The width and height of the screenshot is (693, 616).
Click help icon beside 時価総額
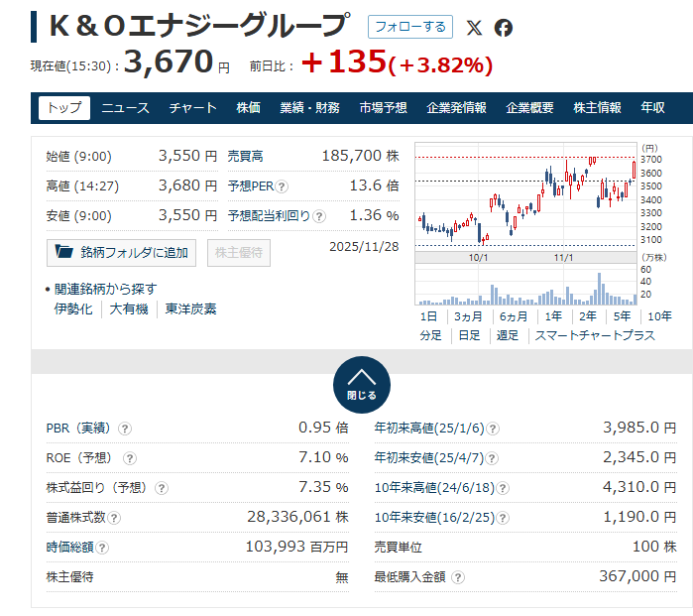tap(103, 548)
